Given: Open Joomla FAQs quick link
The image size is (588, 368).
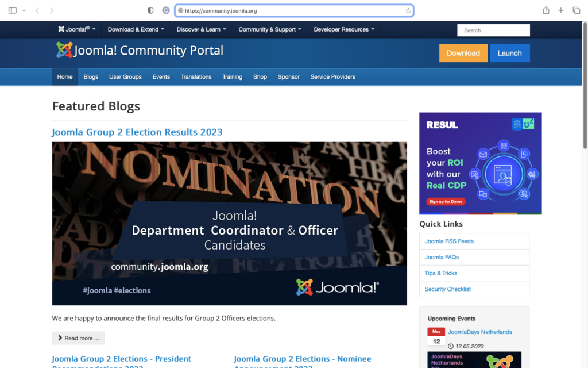Looking at the screenshot, I should tap(442, 257).
